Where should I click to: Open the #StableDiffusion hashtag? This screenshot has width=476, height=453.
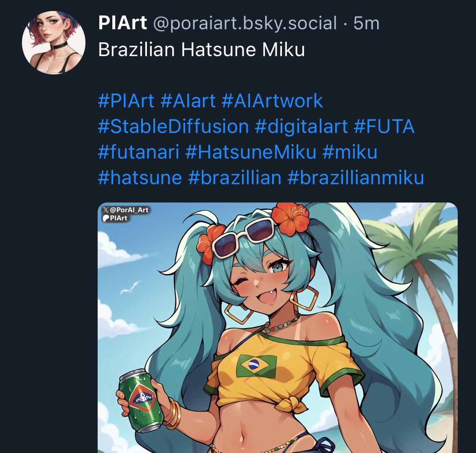pos(173,126)
